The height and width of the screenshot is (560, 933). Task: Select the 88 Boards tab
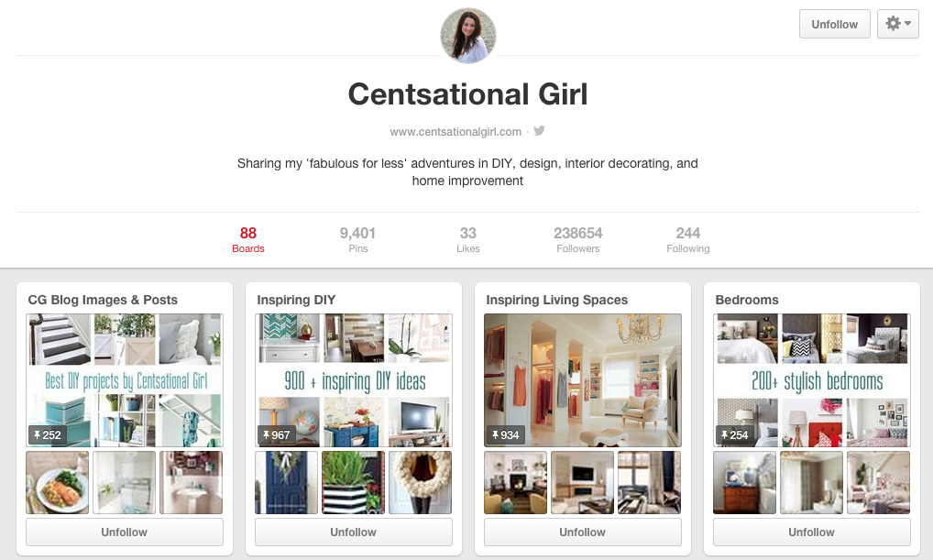(x=248, y=240)
